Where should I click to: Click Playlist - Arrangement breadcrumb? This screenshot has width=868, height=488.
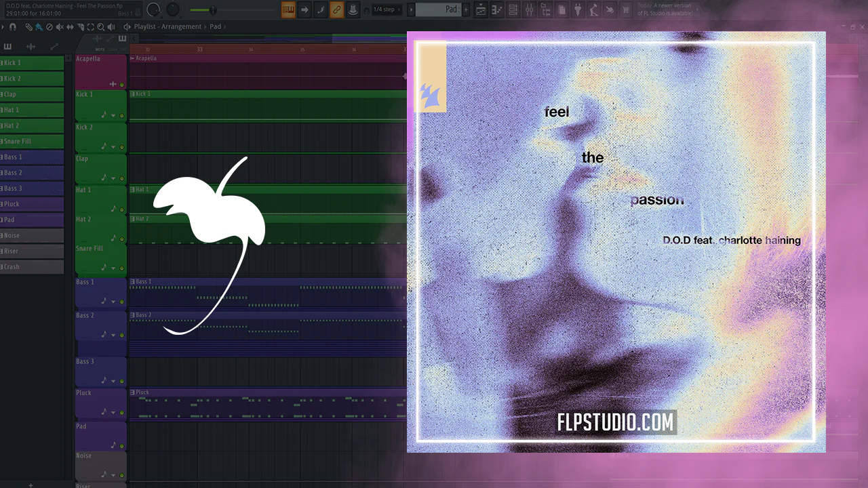[x=167, y=27]
